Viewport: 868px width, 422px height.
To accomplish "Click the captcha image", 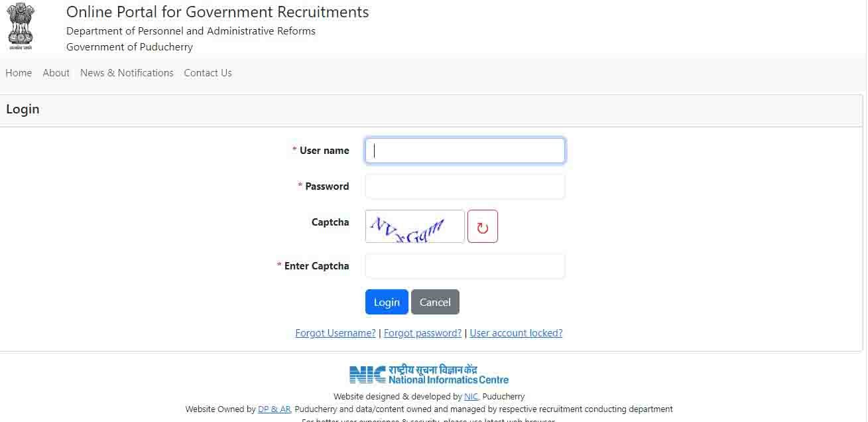I will tap(415, 227).
